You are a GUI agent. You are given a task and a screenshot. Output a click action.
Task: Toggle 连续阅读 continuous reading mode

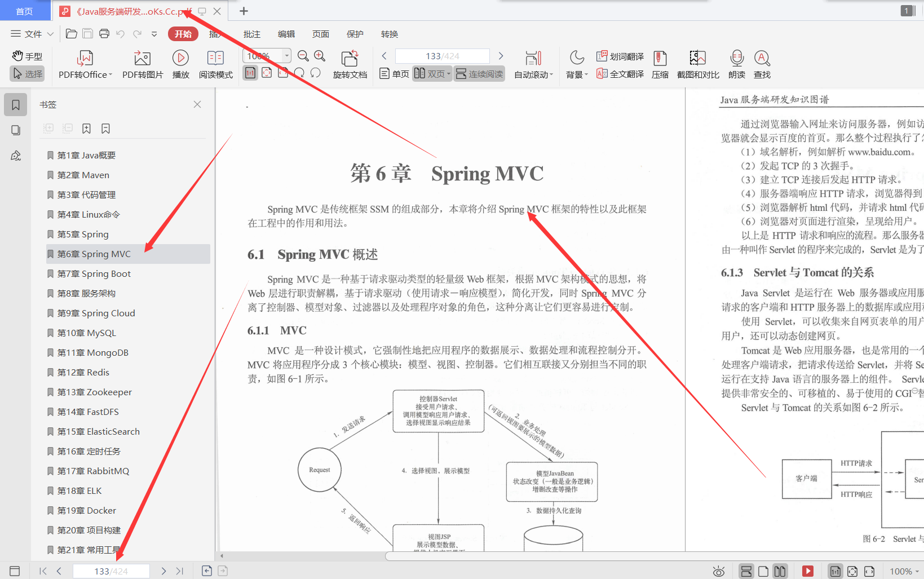point(479,73)
